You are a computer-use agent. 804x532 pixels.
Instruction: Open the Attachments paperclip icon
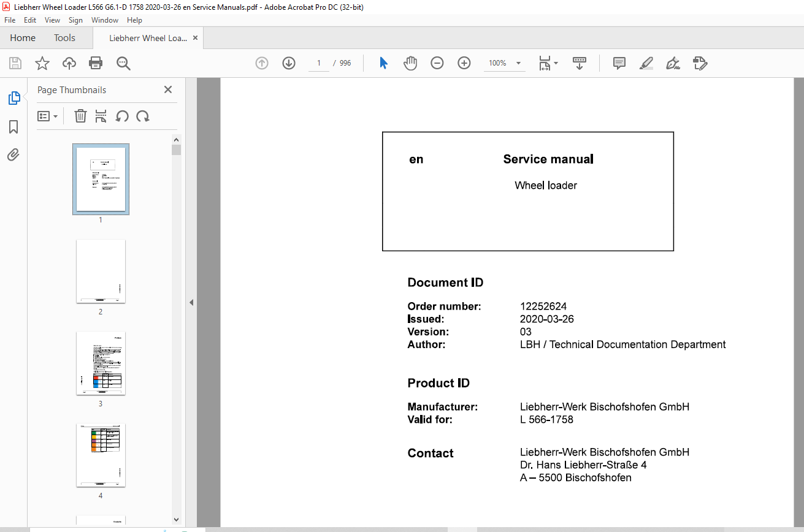point(13,154)
